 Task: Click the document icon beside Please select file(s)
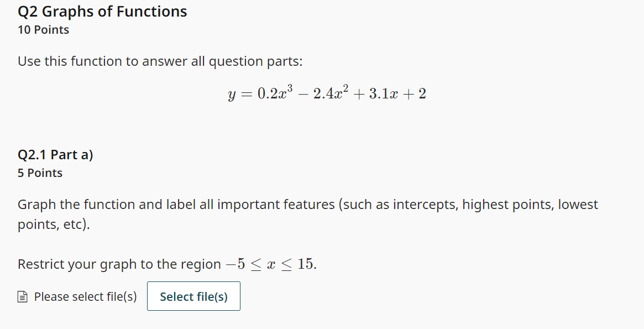click(23, 296)
